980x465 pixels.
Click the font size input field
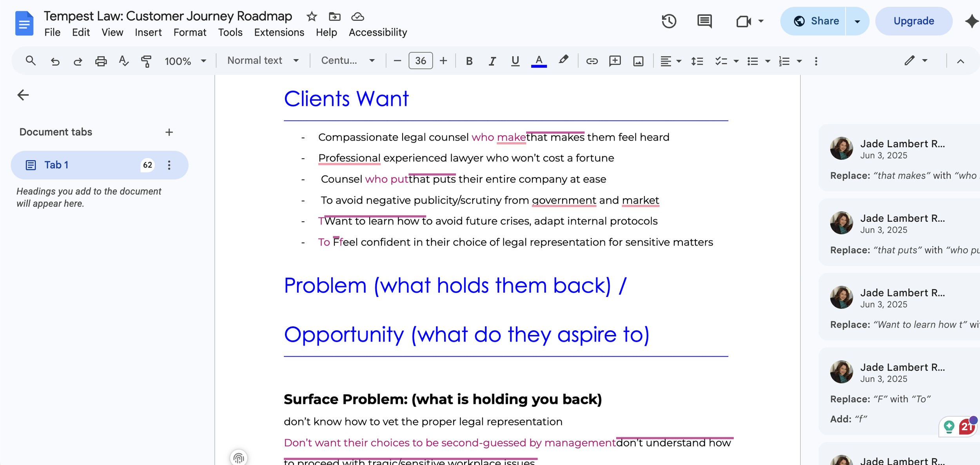click(421, 61)
